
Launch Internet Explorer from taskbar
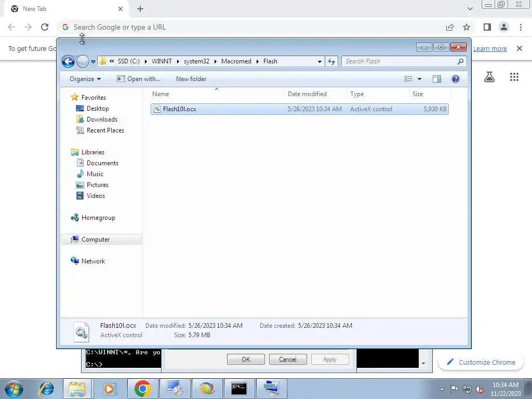point(46,389)
